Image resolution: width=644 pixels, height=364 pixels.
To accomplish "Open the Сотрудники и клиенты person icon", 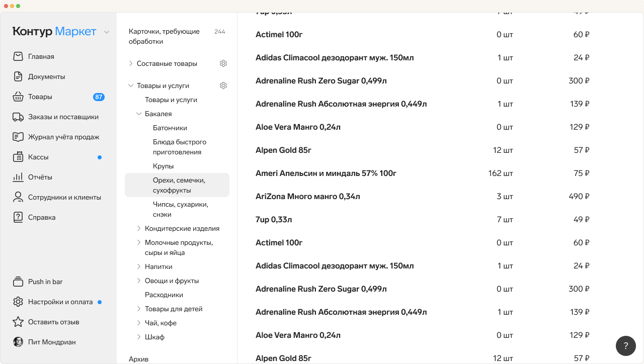I will pos(18,197).
